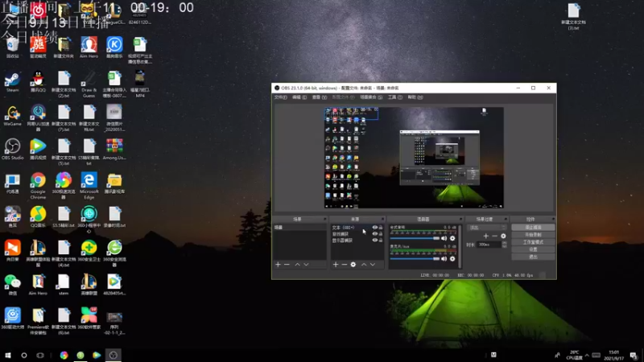Pop out the Scene Transitions dock panel
644x362 pixels.
(506, 219)
